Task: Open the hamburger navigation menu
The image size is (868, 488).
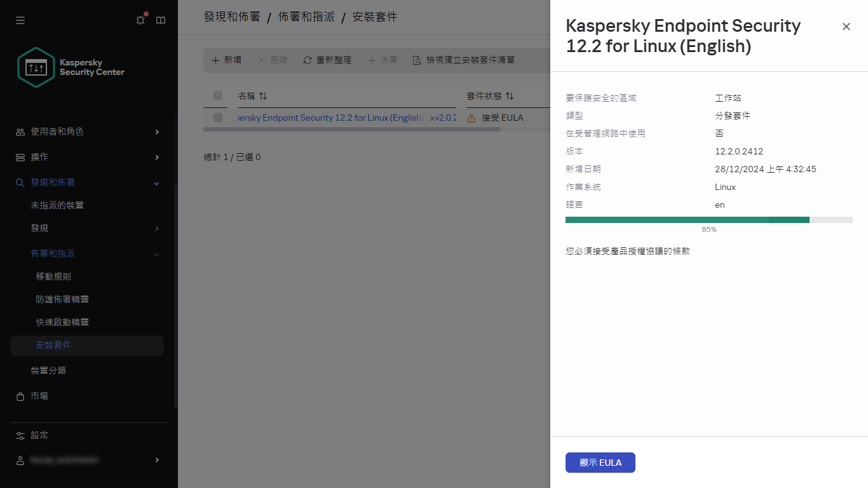Action: point(20,20)
